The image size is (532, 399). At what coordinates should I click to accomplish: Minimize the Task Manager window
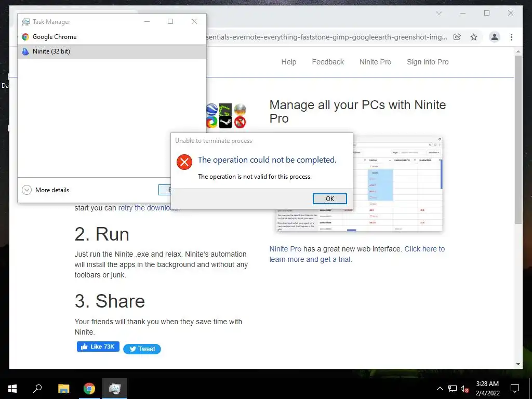(147, 21)
